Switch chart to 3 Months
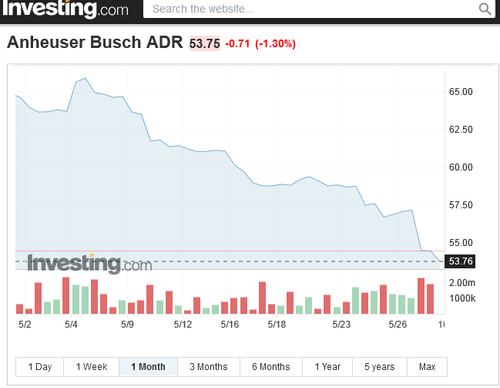The height and width of the screenshot is (388, 500). coord(209,367)
